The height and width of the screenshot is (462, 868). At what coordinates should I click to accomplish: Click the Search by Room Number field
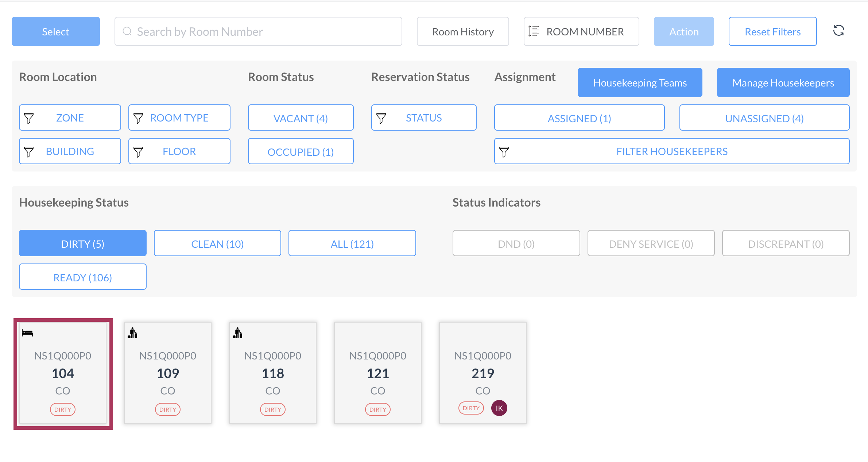coord(266,31)
